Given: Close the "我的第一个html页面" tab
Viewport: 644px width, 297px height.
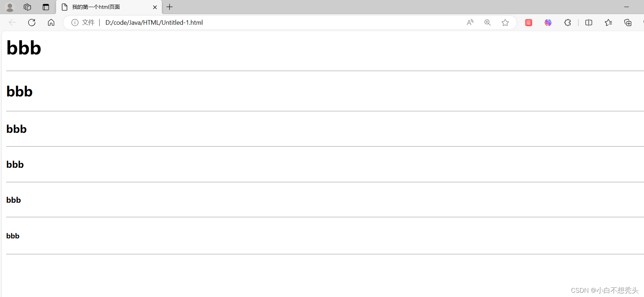Looking at the screenshot, I should [155, 7].
